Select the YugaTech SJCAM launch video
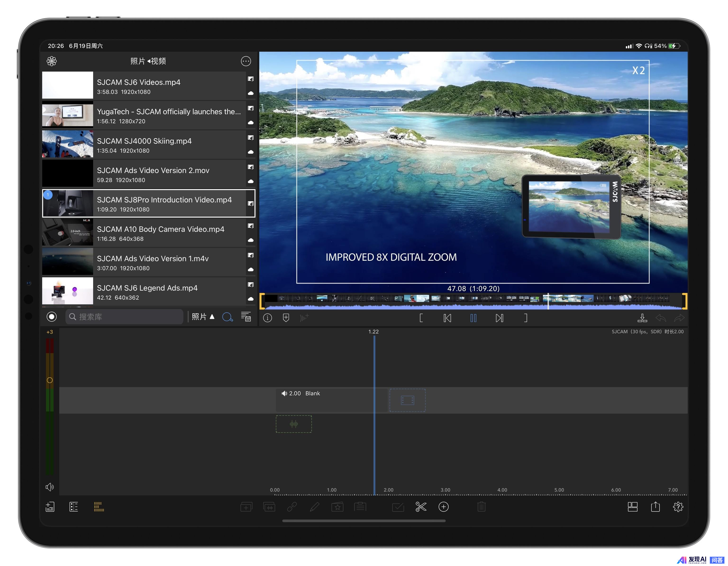The width and height of the screenshot is (728, 566). point(149,115)
